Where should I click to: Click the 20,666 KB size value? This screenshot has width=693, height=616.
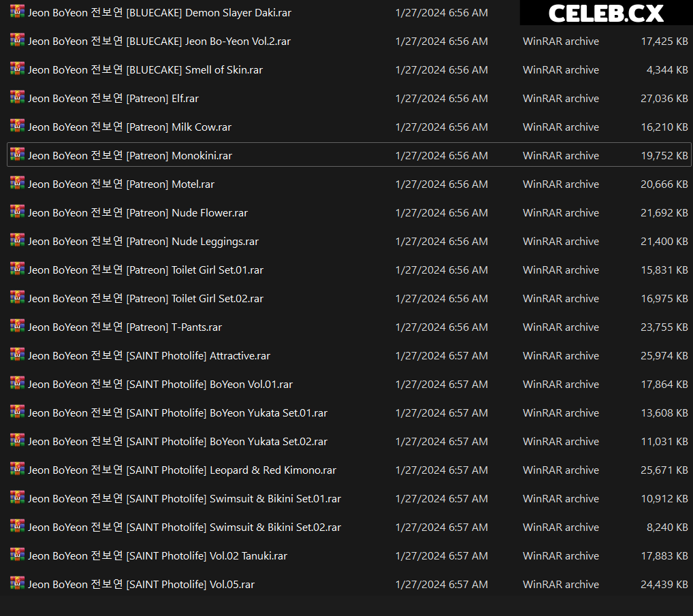pyautogui.click(x=664, y=184)
